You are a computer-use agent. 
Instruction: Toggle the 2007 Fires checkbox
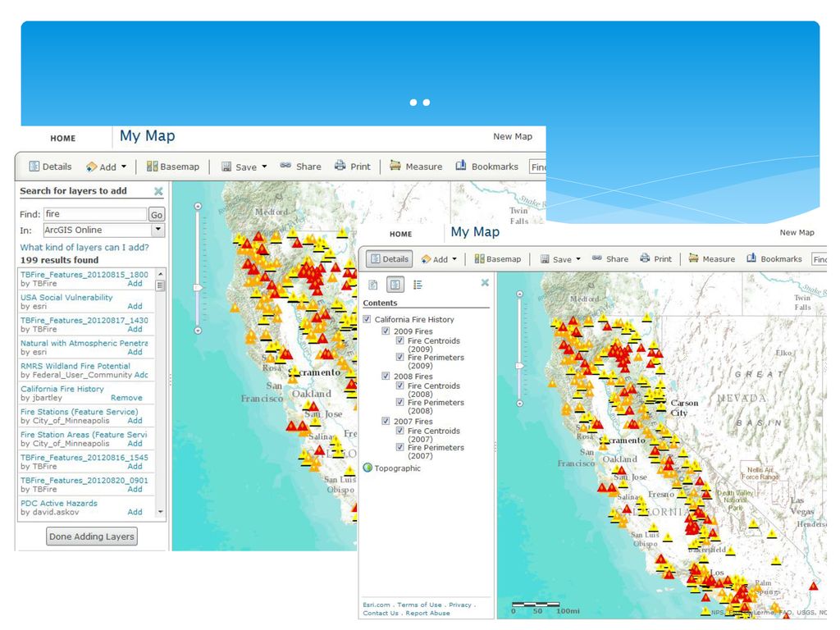(386, 421)
